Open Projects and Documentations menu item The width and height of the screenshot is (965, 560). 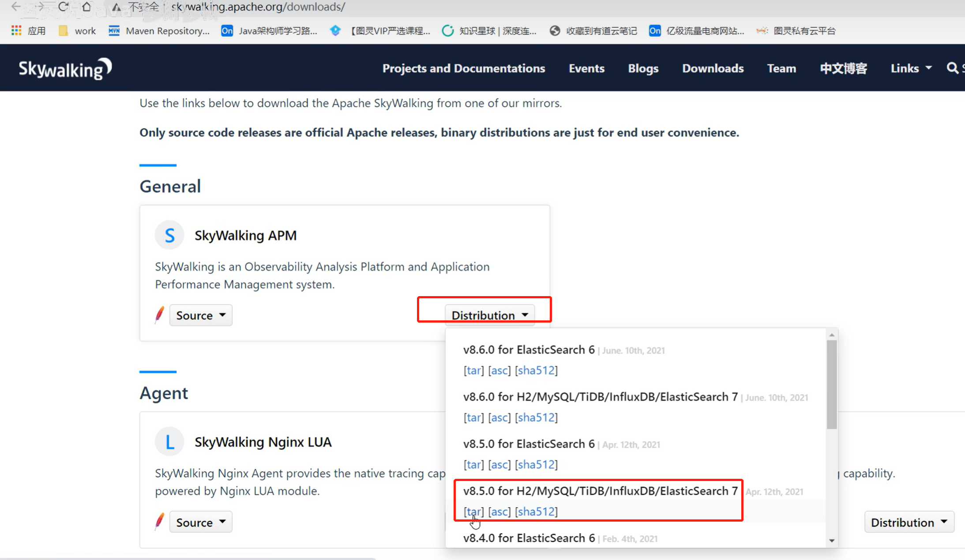click(x=464, y=68)
